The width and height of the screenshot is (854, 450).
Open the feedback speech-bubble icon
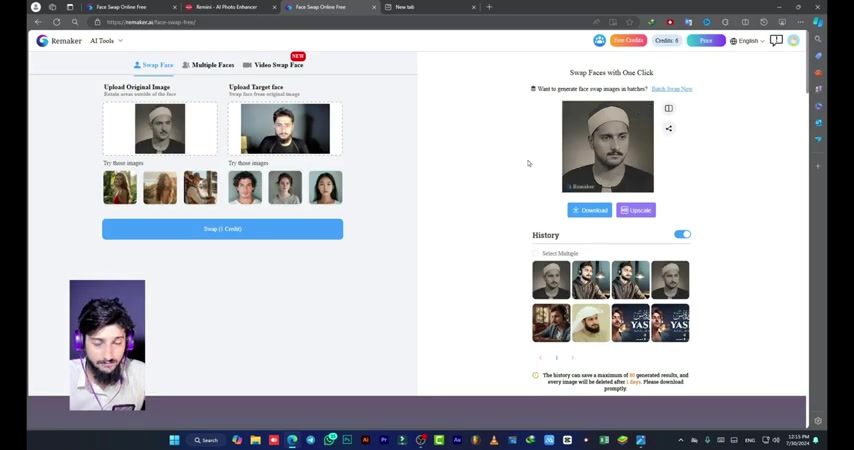[x=776, y=41]
